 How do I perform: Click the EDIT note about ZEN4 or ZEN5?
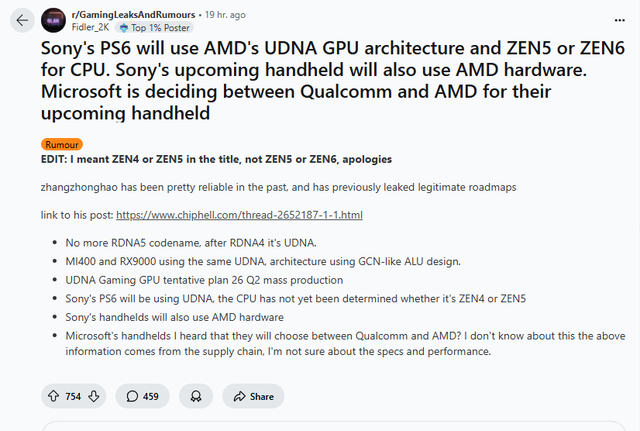coord(216,159)
